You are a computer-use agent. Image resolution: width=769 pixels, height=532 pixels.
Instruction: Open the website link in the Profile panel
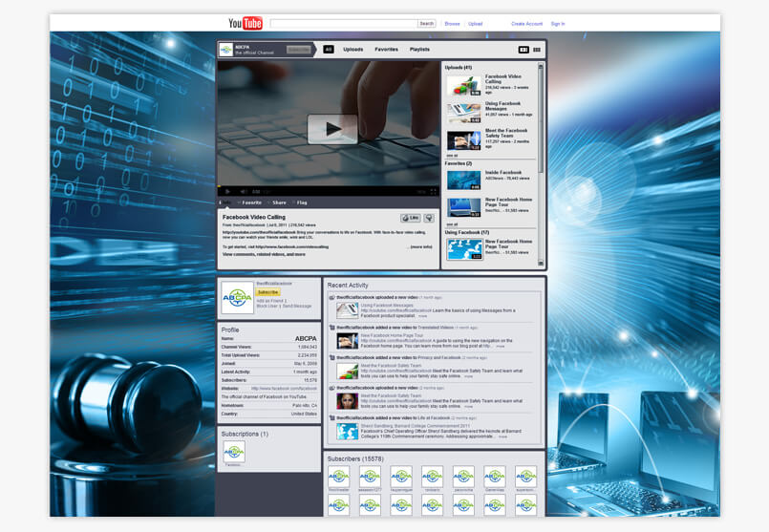click(284, 389)
